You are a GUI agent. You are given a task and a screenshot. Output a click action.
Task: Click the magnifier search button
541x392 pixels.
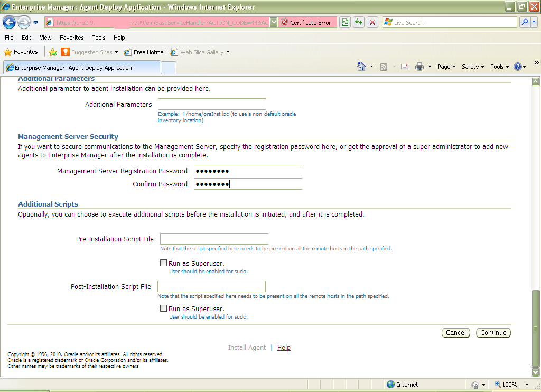525,22
